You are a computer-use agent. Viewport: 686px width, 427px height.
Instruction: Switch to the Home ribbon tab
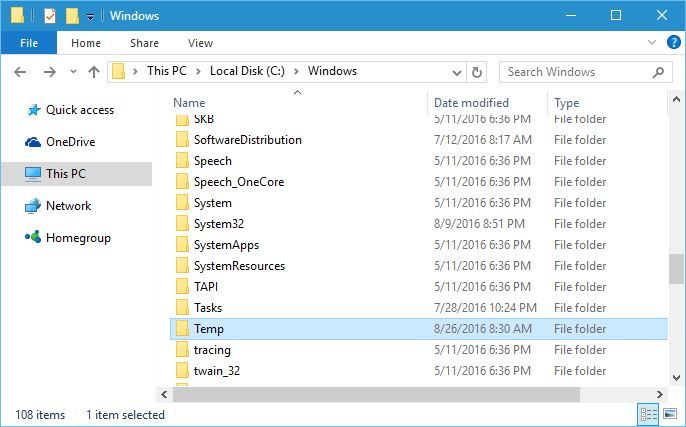tap(86, 43)
